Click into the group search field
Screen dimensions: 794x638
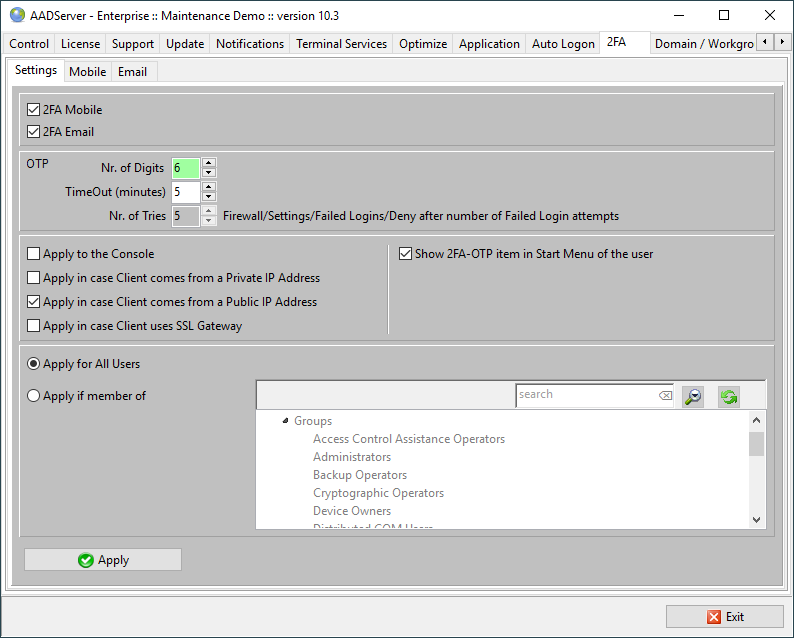pyautogui.click(x=585, y=395)
